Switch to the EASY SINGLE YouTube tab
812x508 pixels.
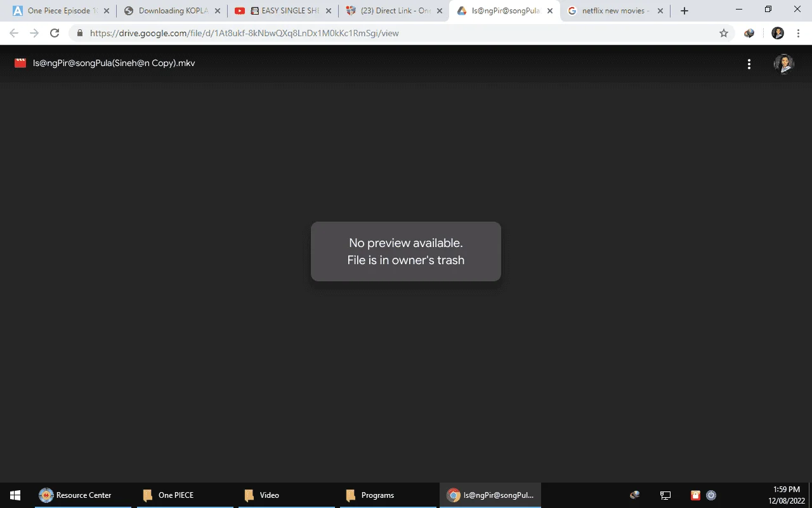[282, 11]
